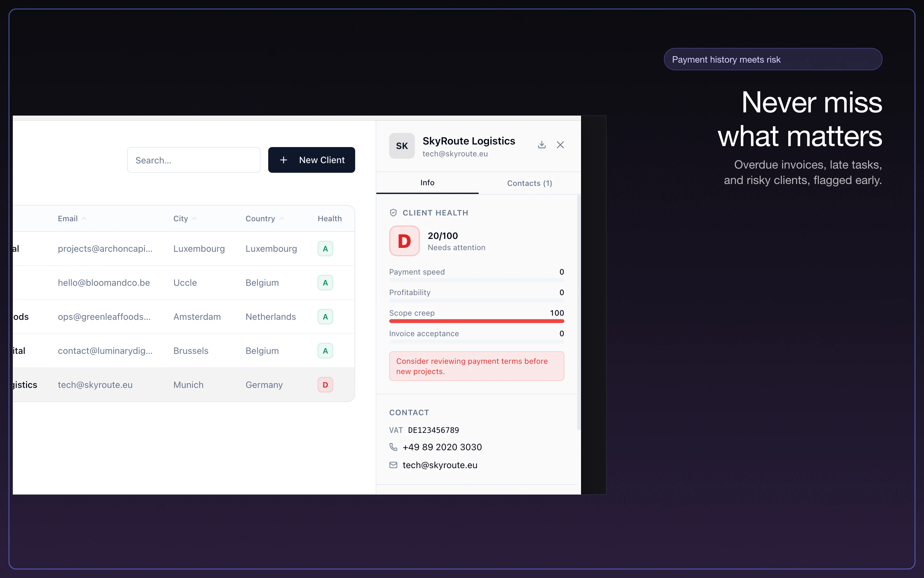This screenshot has height=578, width=924.
Task: Click the Uccle city cell
Action: point(185,283)
